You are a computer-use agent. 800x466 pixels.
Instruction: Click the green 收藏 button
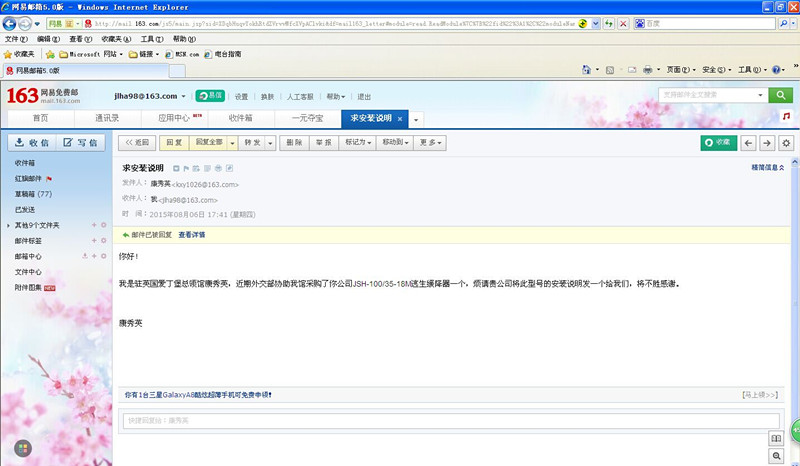pyautogui.click(x=717, y=143)
